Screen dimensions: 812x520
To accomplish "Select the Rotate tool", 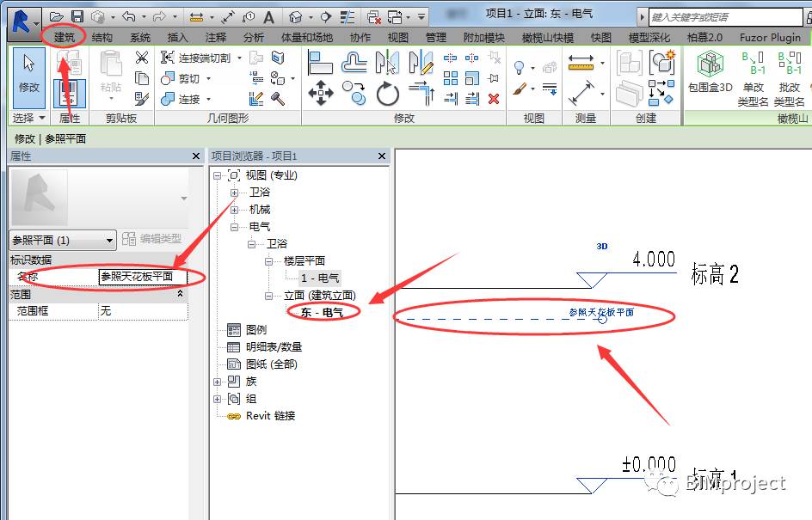I will (387, 95).
